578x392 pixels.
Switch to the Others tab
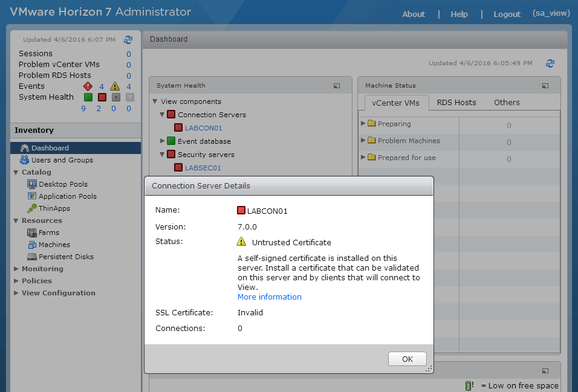(x=507, y=103)
